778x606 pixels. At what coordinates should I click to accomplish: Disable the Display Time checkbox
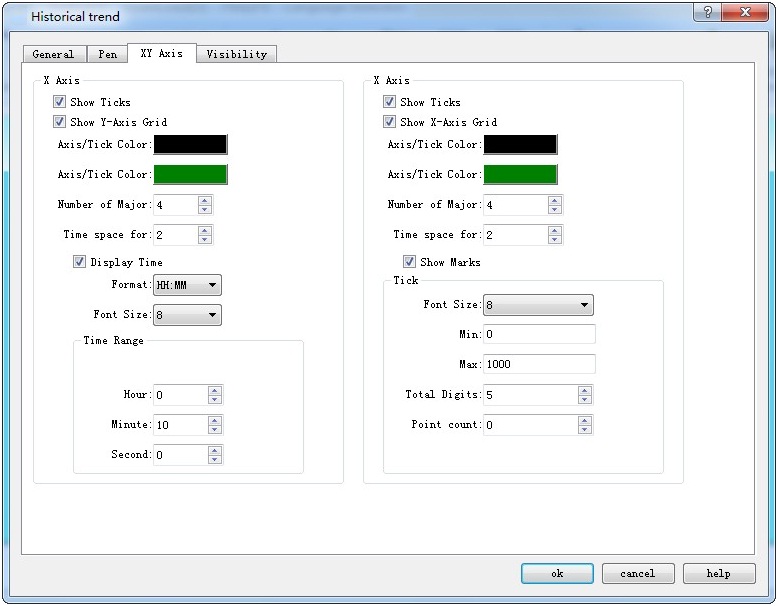click(80, 262)
